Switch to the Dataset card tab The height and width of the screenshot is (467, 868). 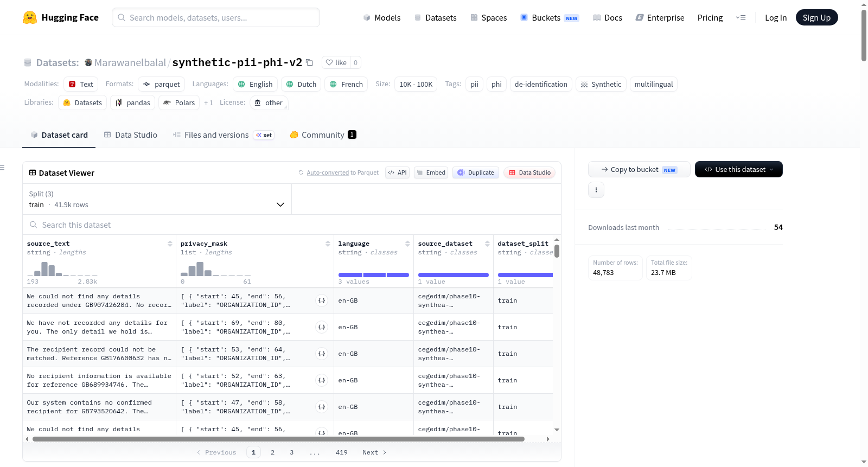(x=59, y=135)
